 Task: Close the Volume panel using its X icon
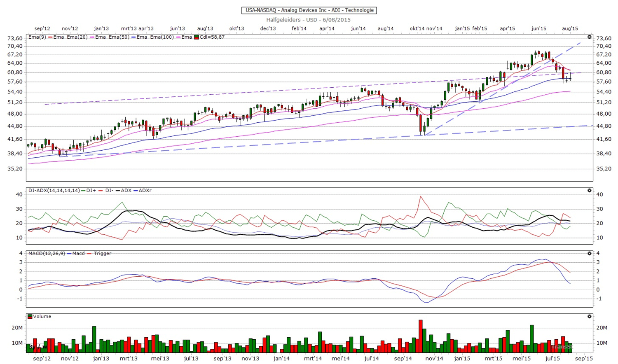(x=589, y=317)
